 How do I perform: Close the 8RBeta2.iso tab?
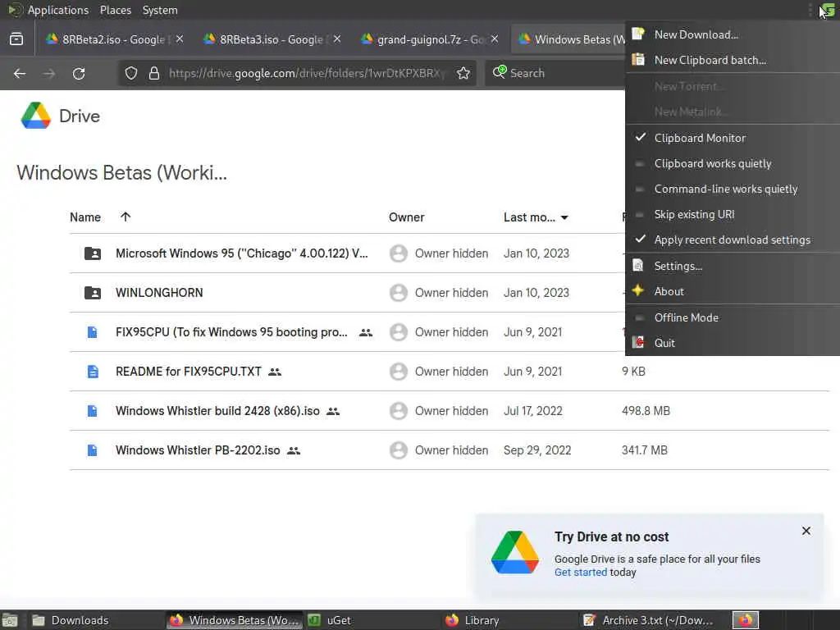coord(180,39)
